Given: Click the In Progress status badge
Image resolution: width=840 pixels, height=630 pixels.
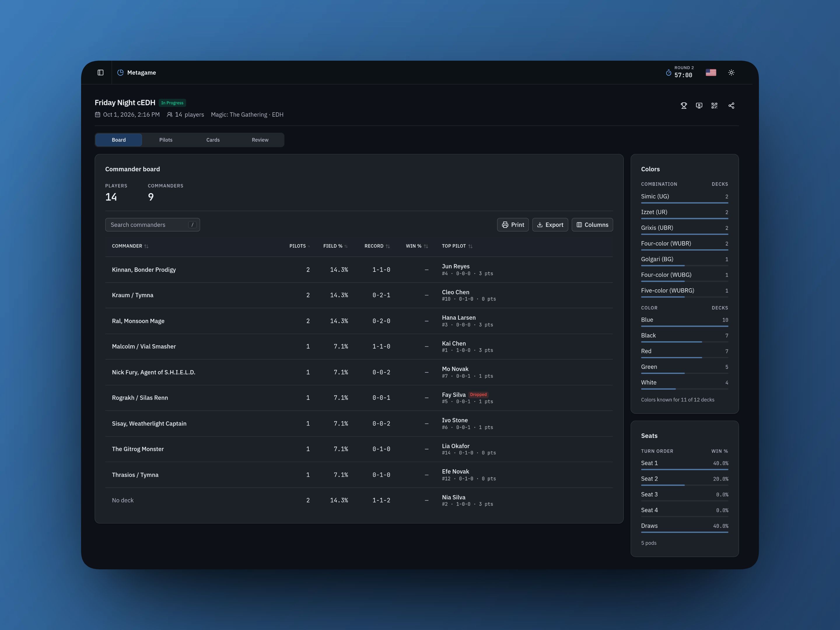Looking at the screenshot, I should tap(172, 103).
